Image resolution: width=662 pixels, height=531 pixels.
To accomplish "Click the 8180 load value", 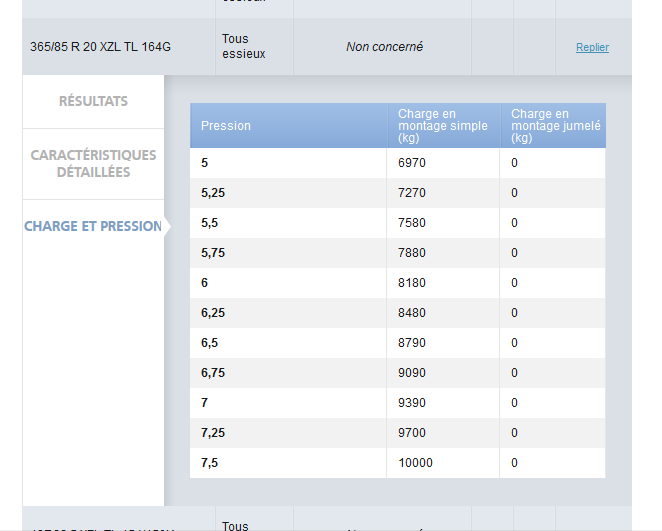I will pos(411,283).
